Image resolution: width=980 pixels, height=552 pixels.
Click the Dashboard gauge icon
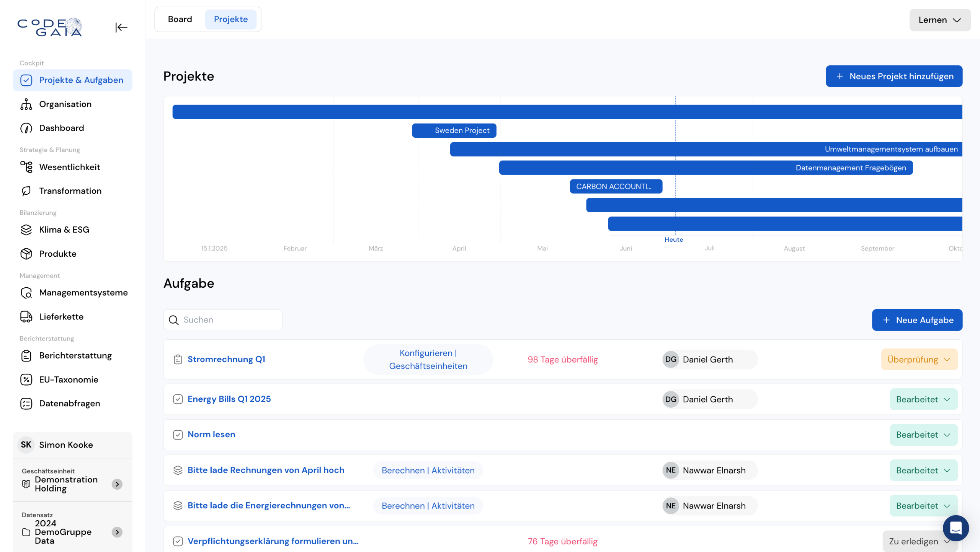coord(26,128)
